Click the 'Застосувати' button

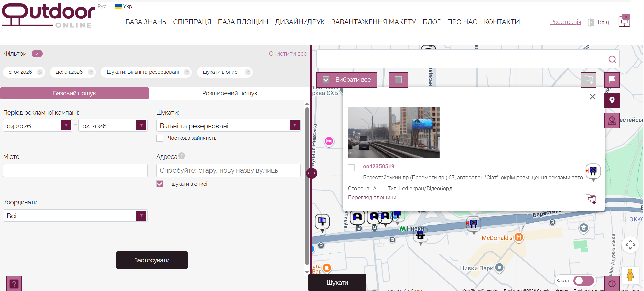point(152,260)
